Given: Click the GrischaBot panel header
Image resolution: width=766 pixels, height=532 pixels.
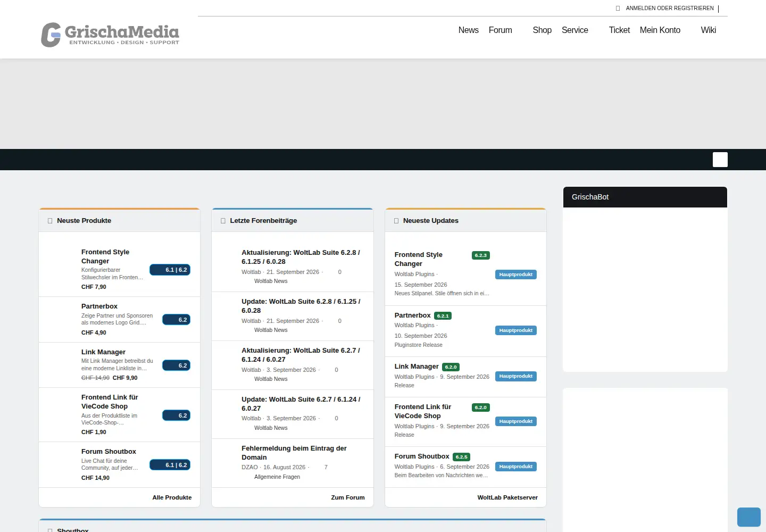Looking at the screenshot, I should coord(645,197).
